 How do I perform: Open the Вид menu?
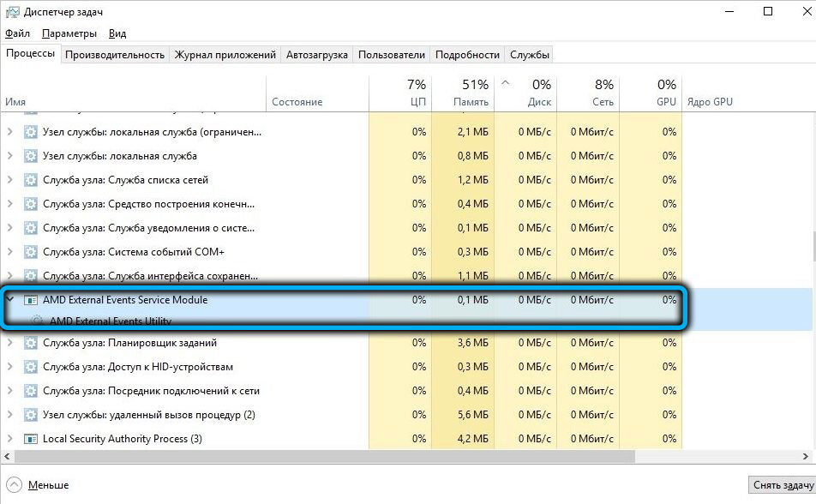tap(117, 33)
